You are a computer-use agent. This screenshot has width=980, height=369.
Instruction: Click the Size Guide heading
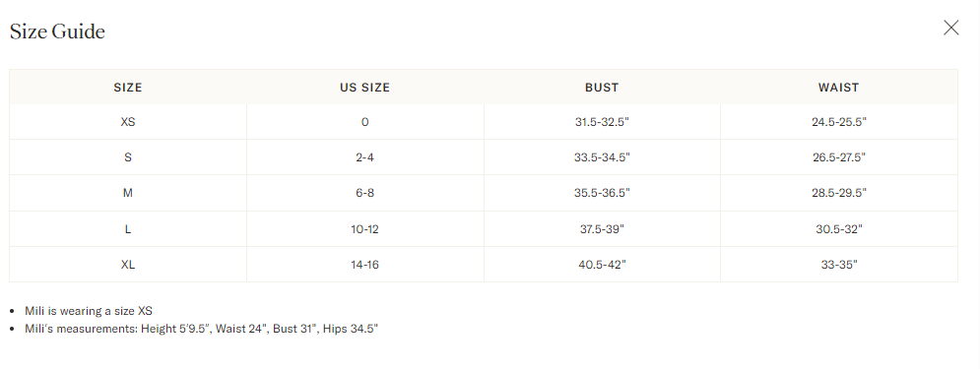[57, 31]
